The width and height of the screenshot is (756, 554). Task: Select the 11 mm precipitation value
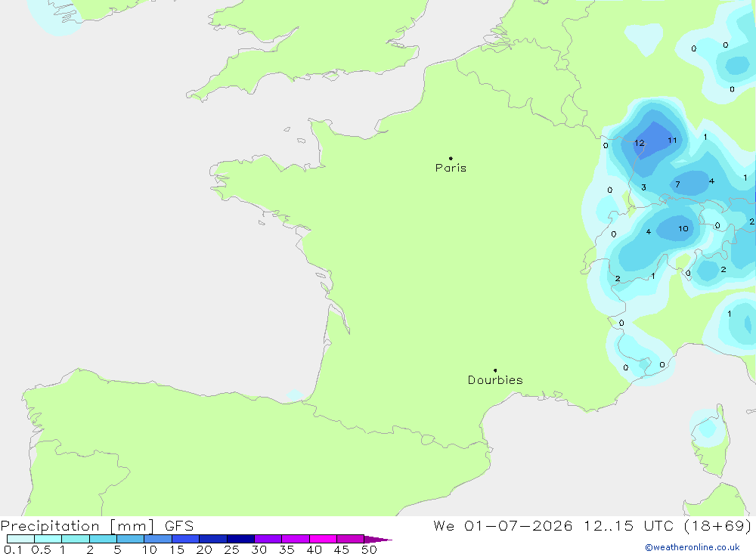(x=672, y=141)
